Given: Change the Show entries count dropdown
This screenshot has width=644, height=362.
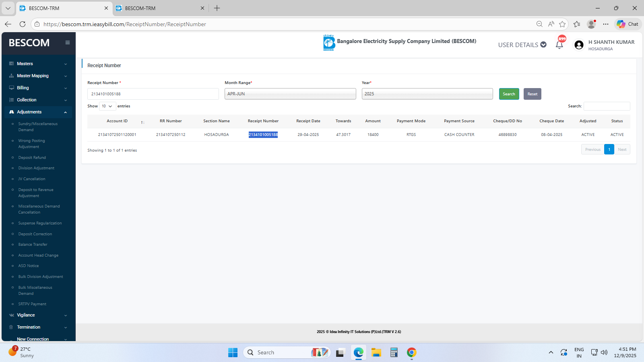Looking at the screenshot, I should pos(107,106).
